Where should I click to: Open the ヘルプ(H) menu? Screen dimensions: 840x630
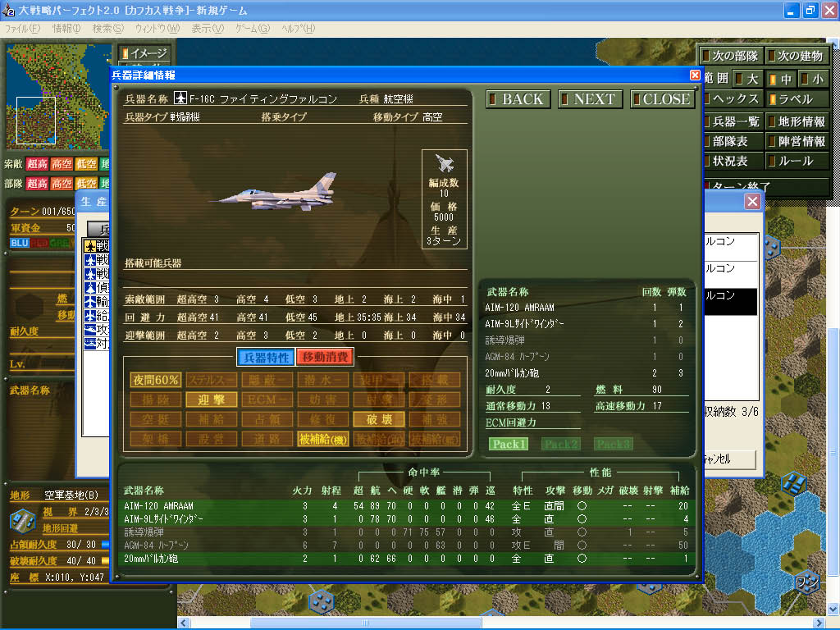299,29
